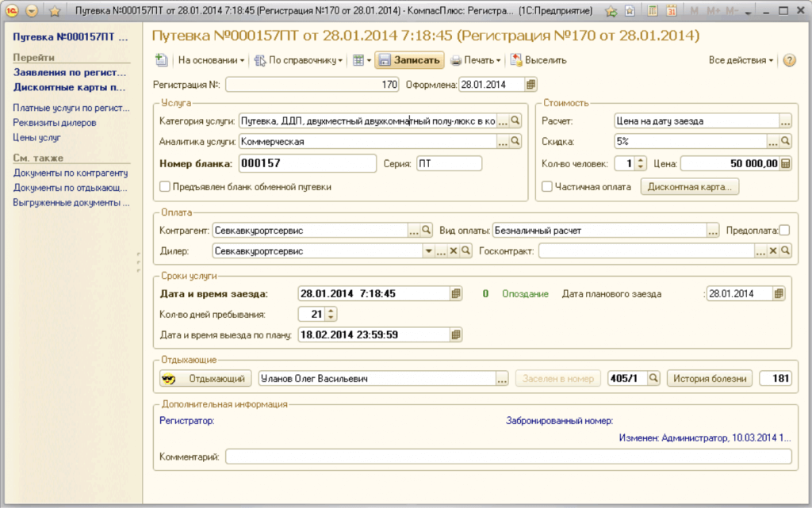The image size is (812, 508).
Task: Open Документы по контрагенту link
Action: coord(71,173)
